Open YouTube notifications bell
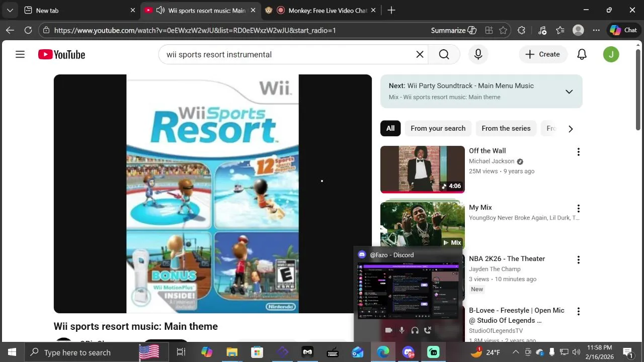 (582, 54)
